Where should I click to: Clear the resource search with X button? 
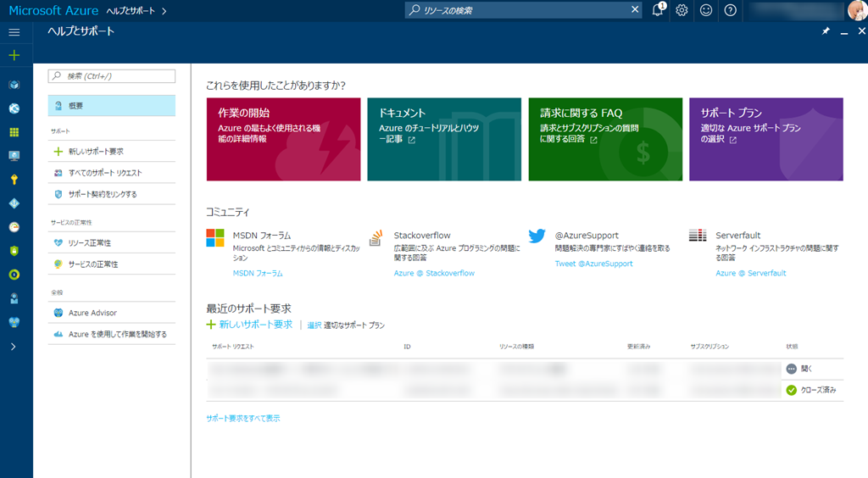(635, 10)
